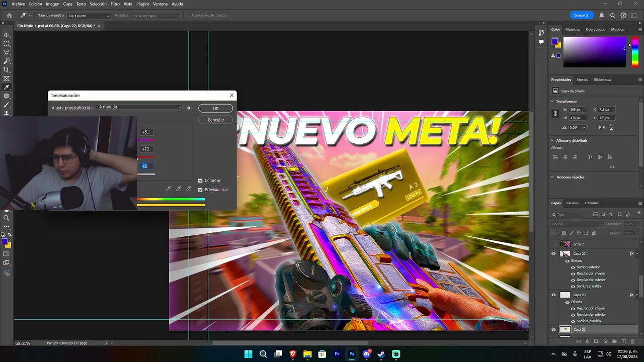This screenshot has width=644, height=362.
Task: Select the Clone Stamp tool
Action: (7, 113)
